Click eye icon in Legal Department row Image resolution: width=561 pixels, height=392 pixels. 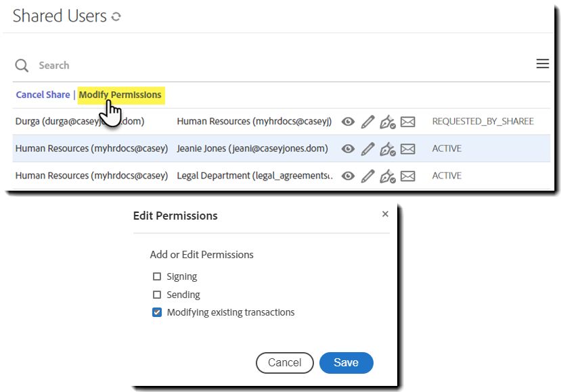coord(348,176)
